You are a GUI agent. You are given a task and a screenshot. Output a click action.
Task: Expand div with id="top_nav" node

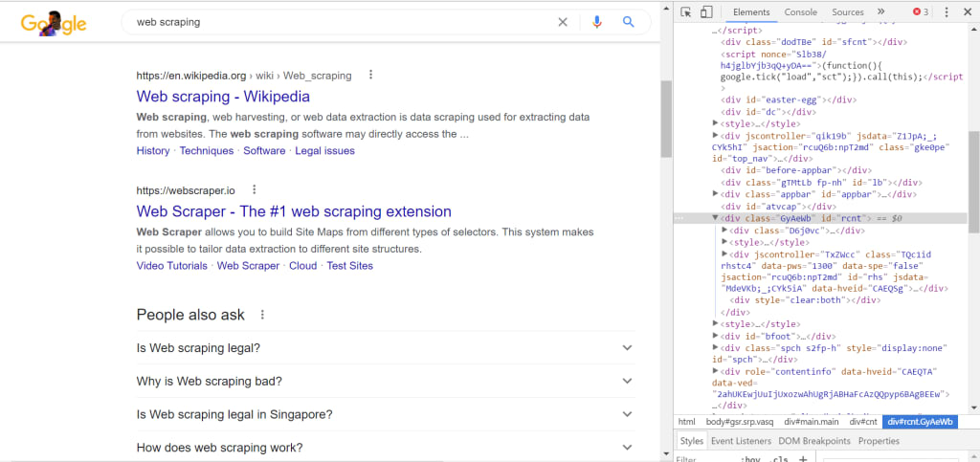pos(716,135)
